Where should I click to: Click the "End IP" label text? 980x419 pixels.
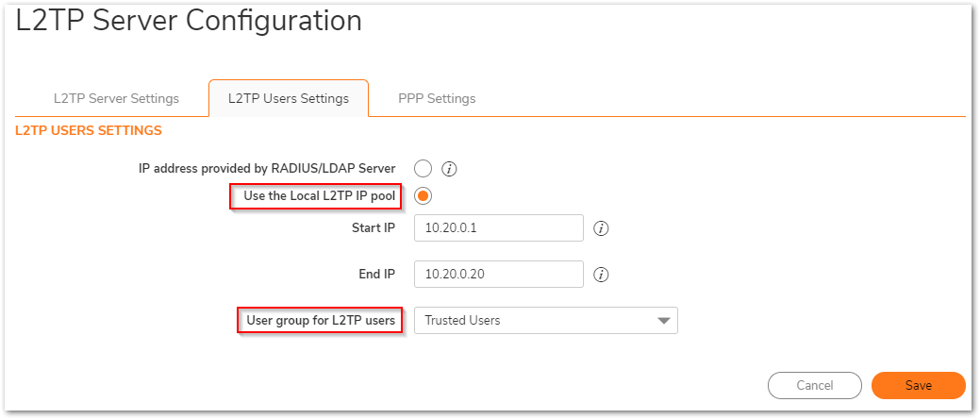pyautogui.click(x=374, y=275)
